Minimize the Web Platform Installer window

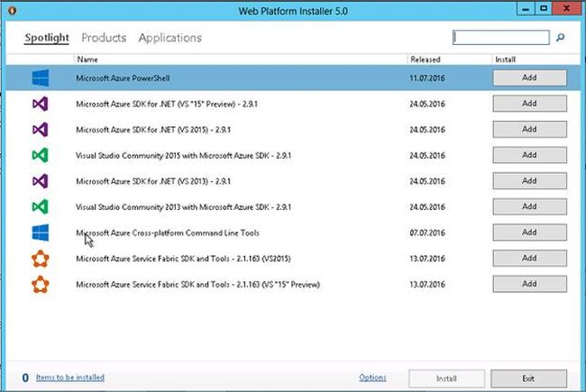click(x=526, y=9)
